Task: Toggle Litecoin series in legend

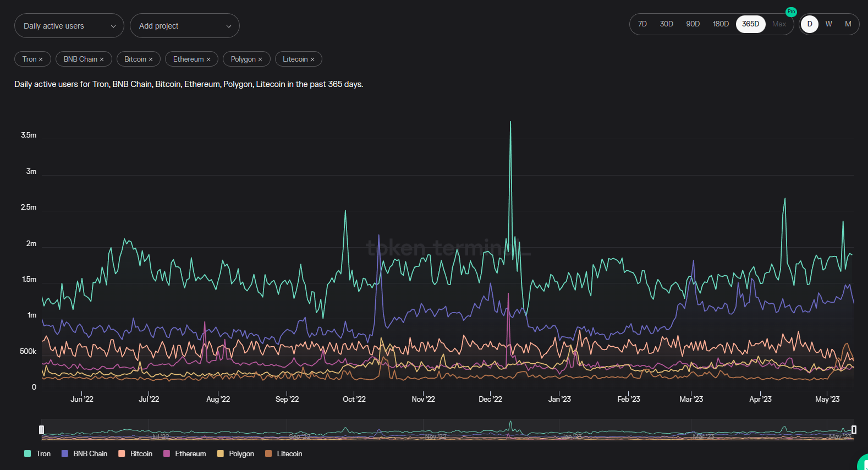Action: pos(284,454)
